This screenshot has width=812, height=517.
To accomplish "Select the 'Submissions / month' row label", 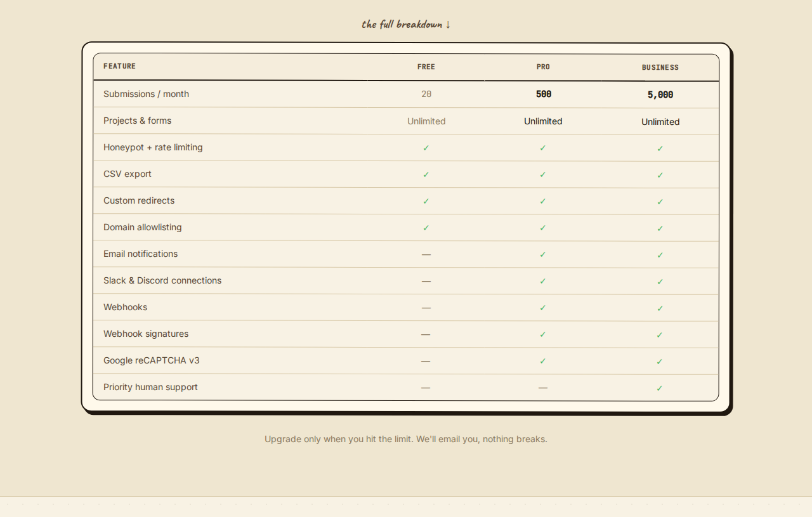I will 146,94.
